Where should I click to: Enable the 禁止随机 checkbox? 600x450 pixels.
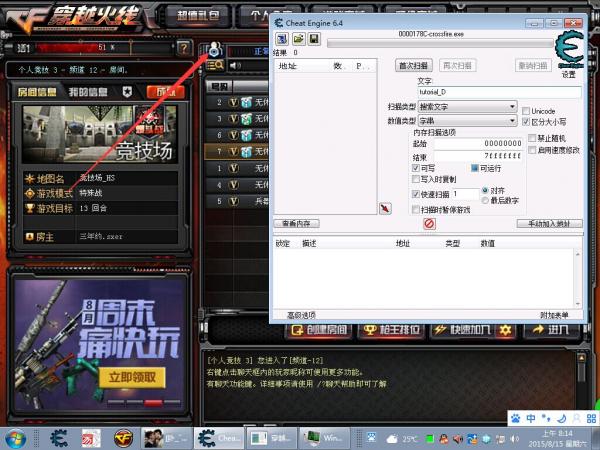click(x=532, y=138)
